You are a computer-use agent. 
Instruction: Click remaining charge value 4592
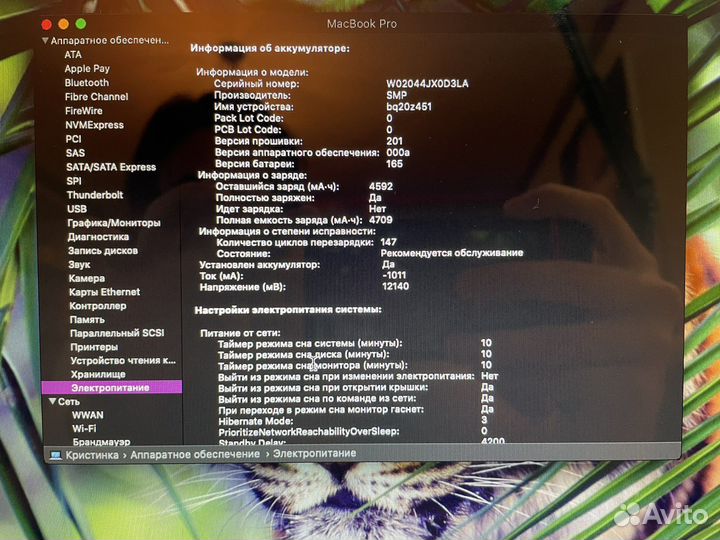[381, 186]
